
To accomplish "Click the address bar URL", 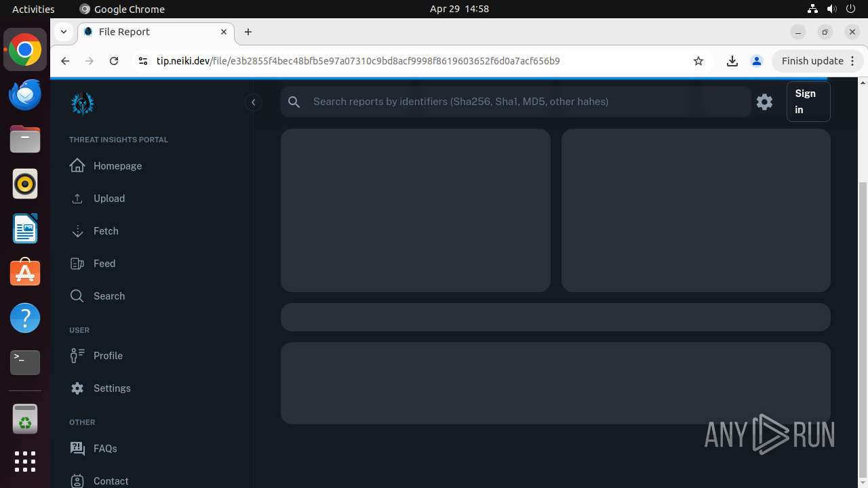I will point(358,61).
